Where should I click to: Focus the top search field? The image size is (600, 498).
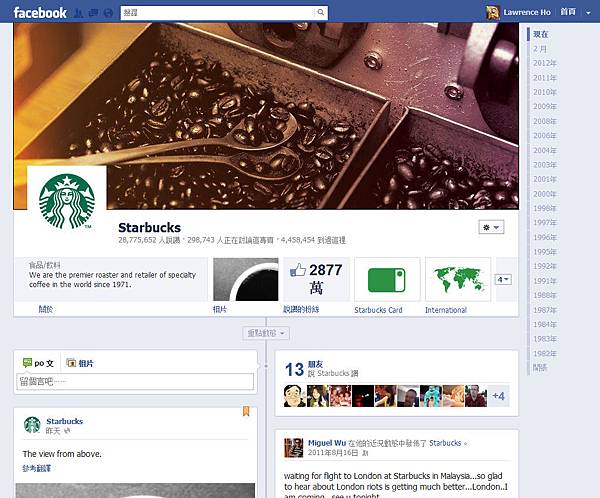218,13
